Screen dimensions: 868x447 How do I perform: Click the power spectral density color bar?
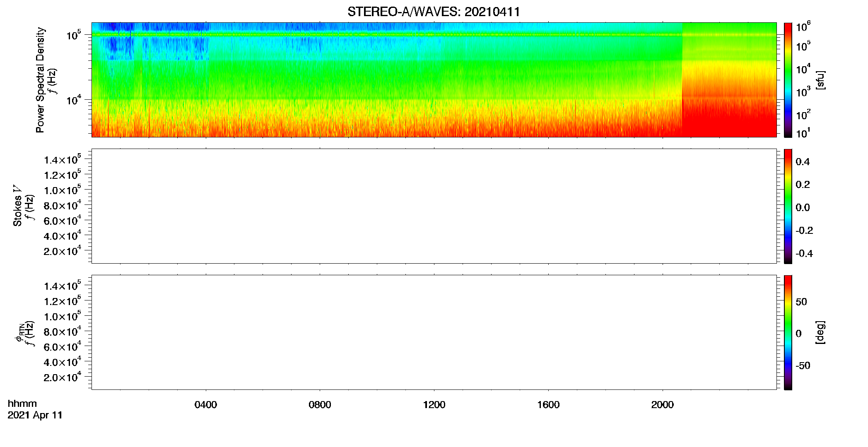[x=788, y=80]
